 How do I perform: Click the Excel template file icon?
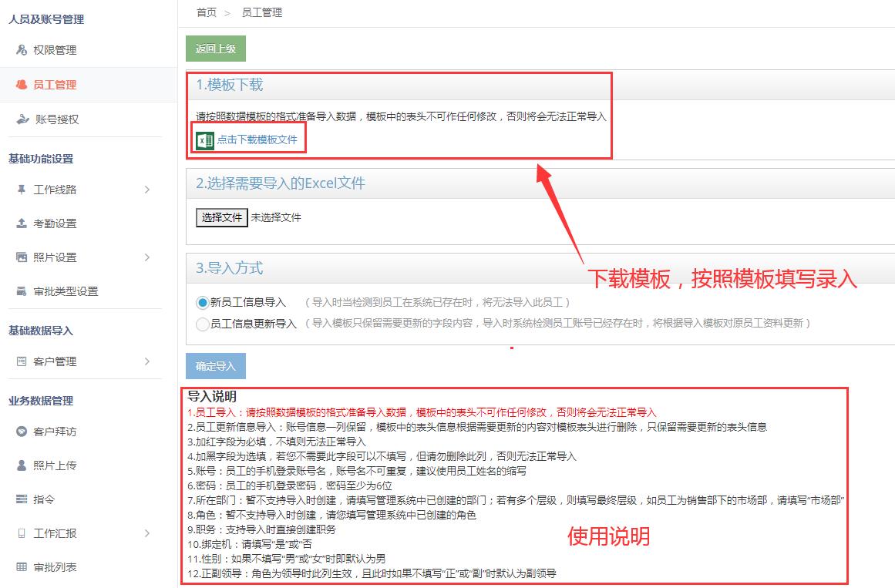205,139
